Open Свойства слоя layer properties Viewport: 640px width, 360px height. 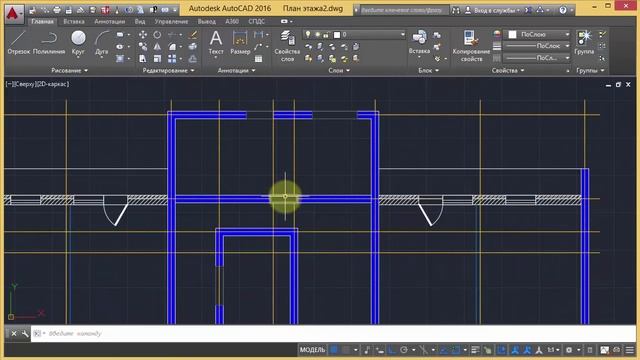pos(287,46)
